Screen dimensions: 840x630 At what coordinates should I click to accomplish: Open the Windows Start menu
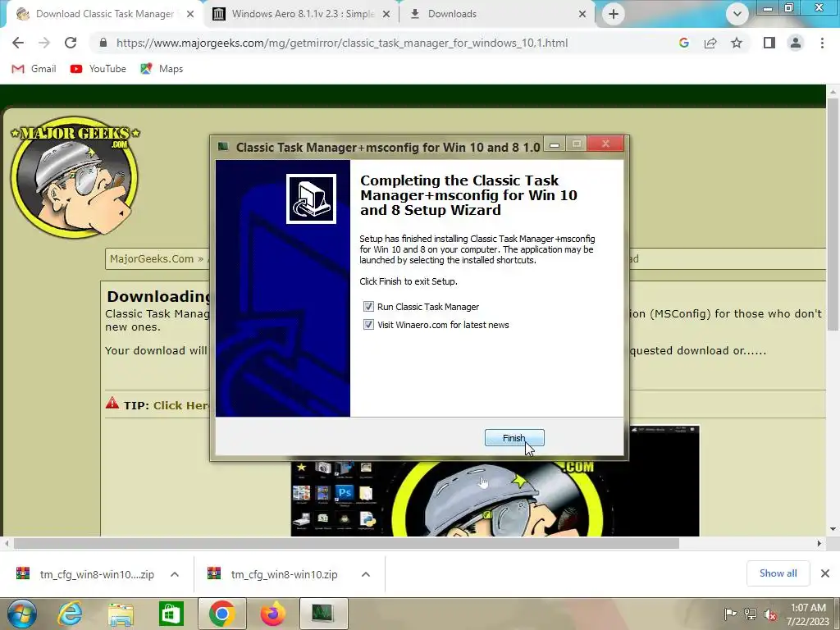[x=21, y=614]
